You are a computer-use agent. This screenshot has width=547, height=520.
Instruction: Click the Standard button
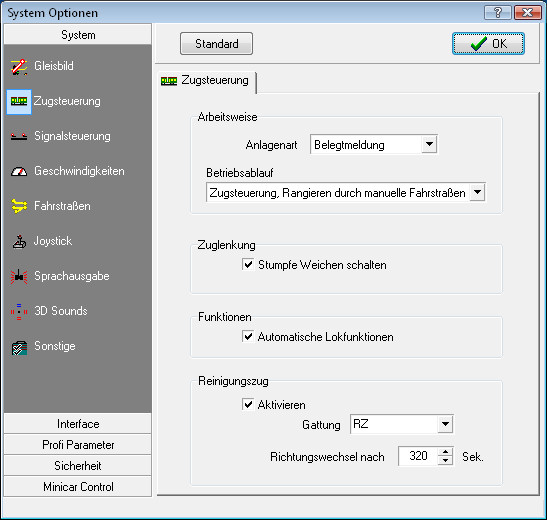[x=217, y=44]
